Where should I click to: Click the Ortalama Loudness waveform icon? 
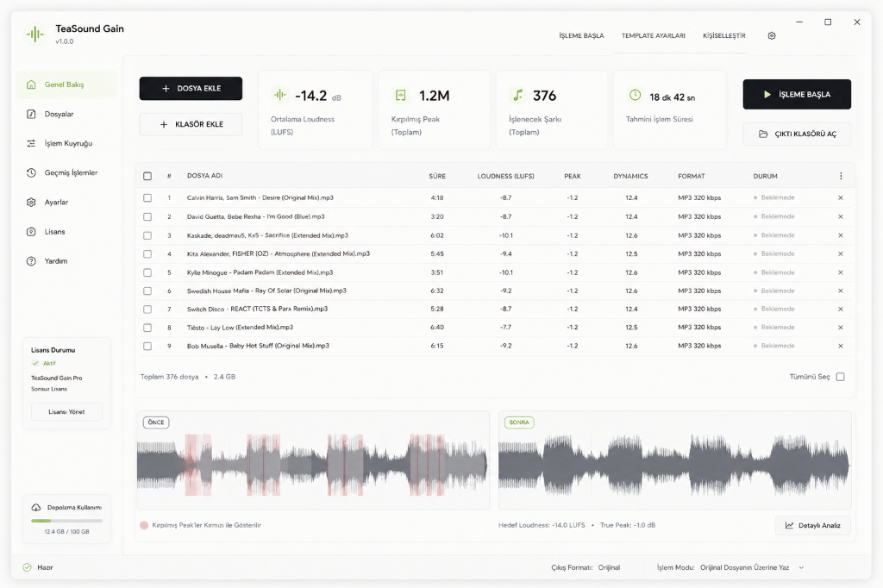(x=280, y=95)
